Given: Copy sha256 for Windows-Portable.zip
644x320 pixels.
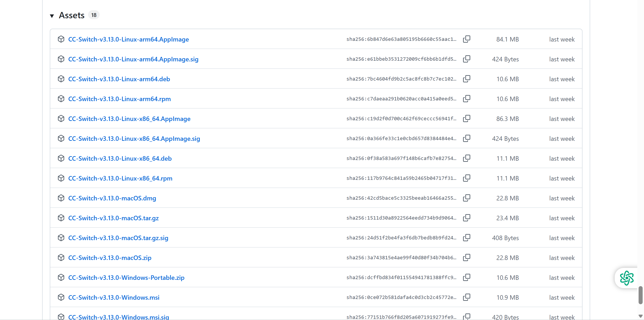Looking at the screenshot, I should point(466,277).
